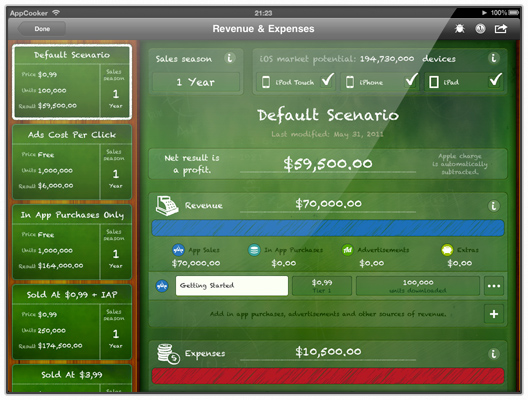Change the $0.99 Tier 1 price
This screenshot has height=400, width=528.
tap(322, 286)
